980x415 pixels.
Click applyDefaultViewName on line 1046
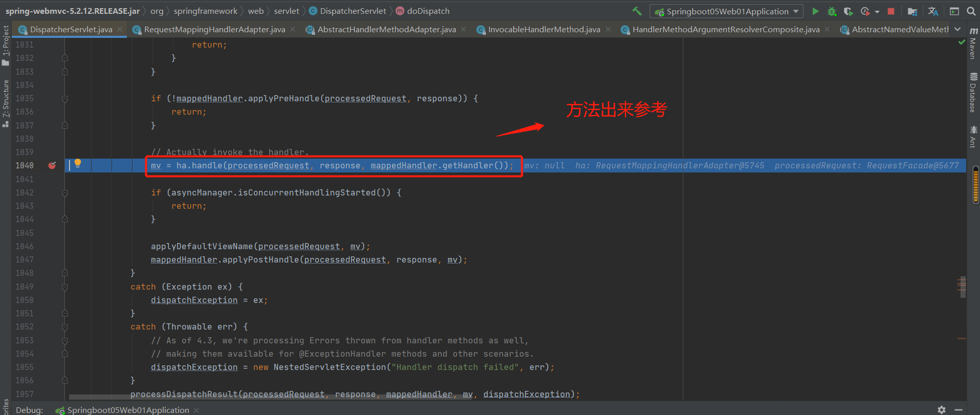point(202,246)
